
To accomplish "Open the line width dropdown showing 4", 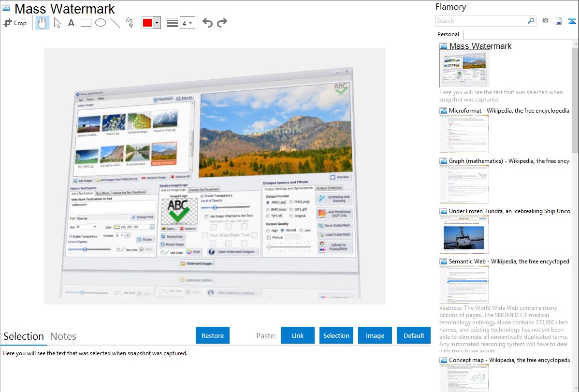I will 187,23.
